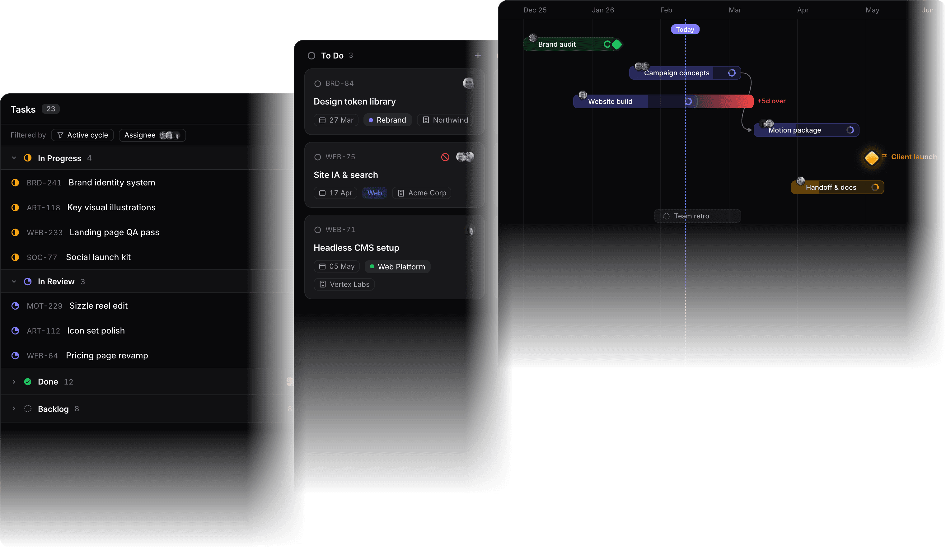Viewport: 946px width, 560px height.
Task: Click status icon of BRD-241 row
Action: coord(15,183)
